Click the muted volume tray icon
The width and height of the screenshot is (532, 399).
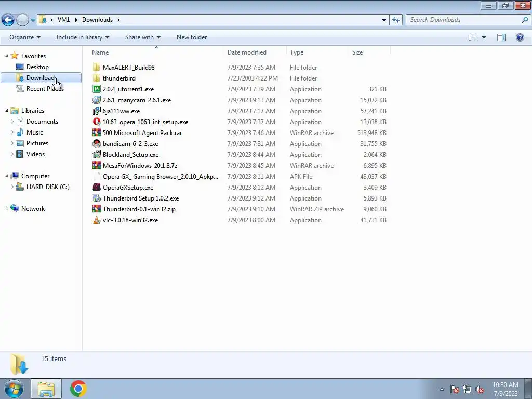(480, 389)
